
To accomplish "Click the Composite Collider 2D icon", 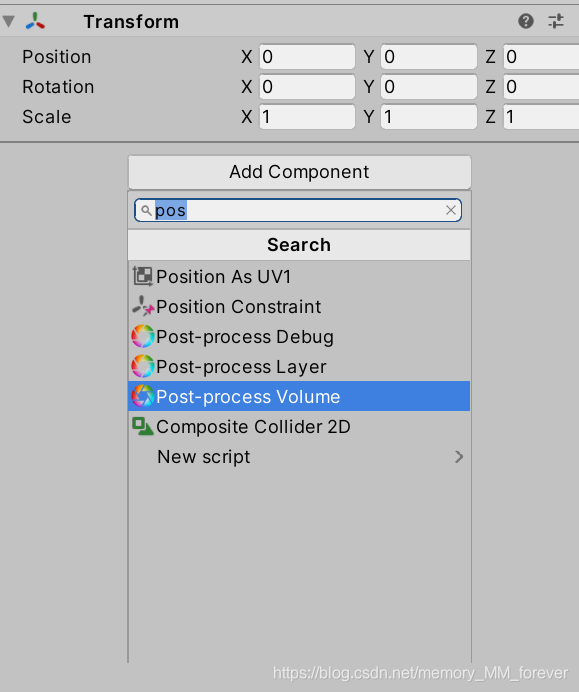I will (x=143, y=426).
